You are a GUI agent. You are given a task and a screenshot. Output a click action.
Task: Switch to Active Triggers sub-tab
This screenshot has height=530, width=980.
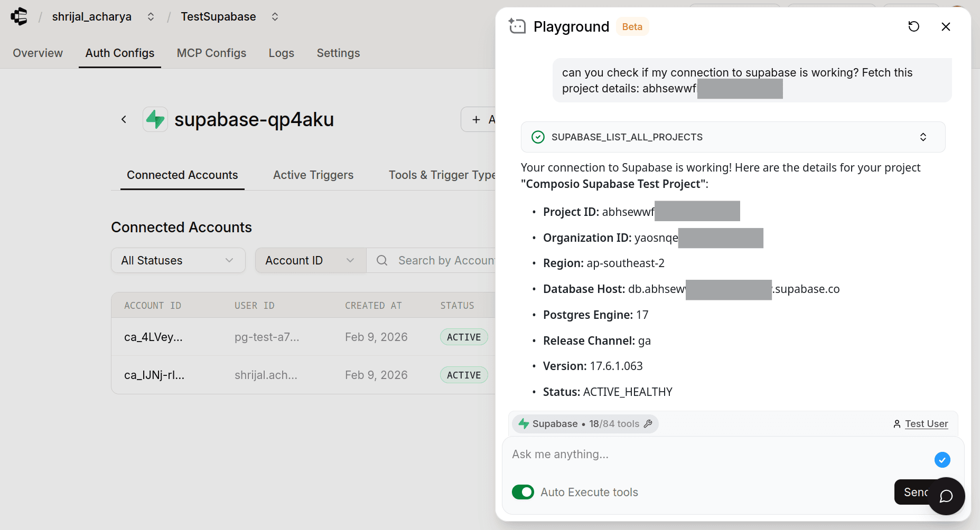click(x=313, y=175)
